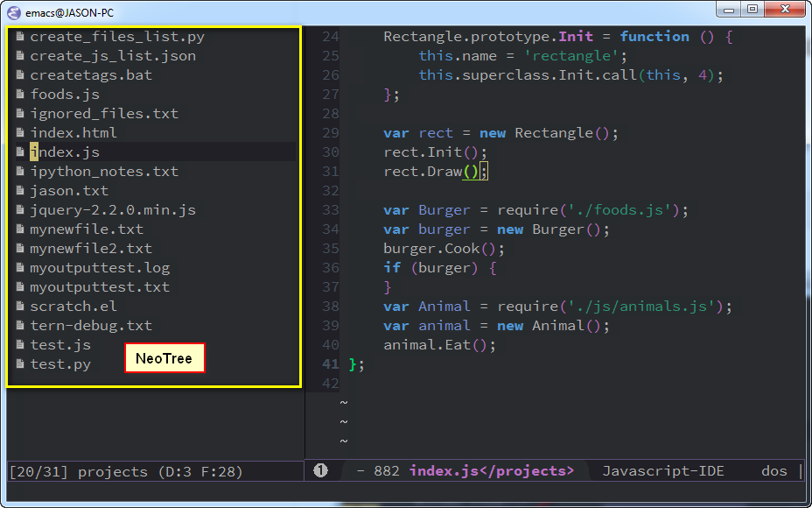Place cursor on line 24 Rectangle.prototype.Init
This screenshot has width=812, height=508.
[x=488, y=37]
